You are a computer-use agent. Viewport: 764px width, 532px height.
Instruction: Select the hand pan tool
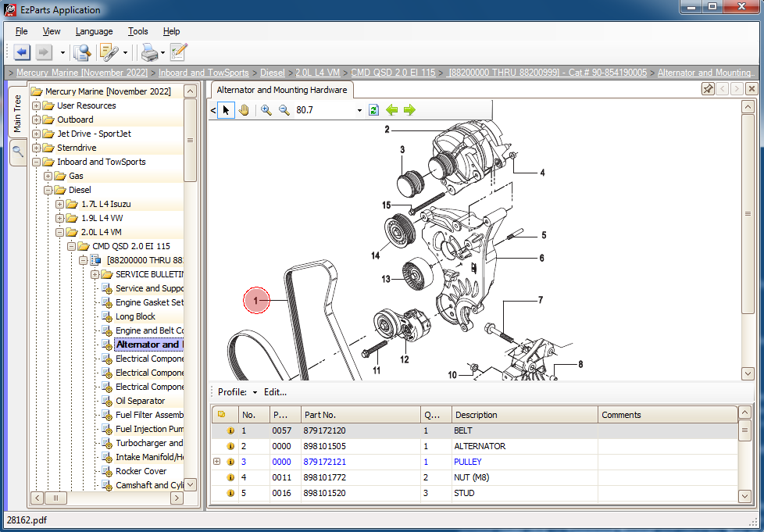coord(244,110)
